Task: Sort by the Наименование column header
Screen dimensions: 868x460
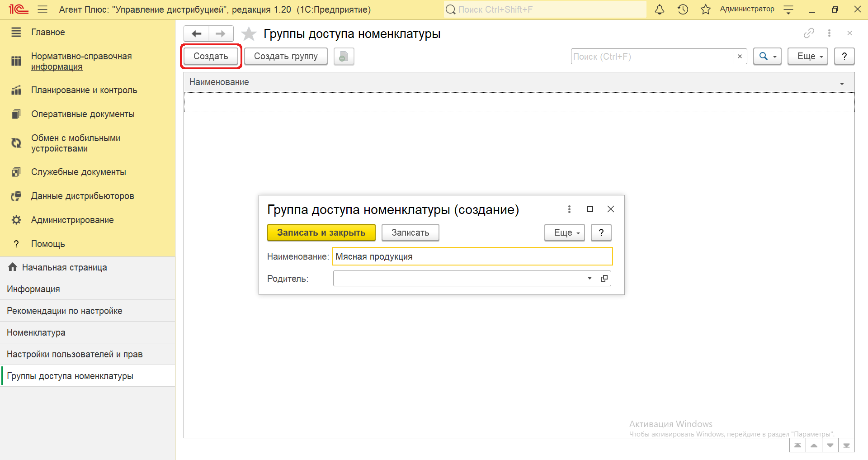Action: point(219,82)
